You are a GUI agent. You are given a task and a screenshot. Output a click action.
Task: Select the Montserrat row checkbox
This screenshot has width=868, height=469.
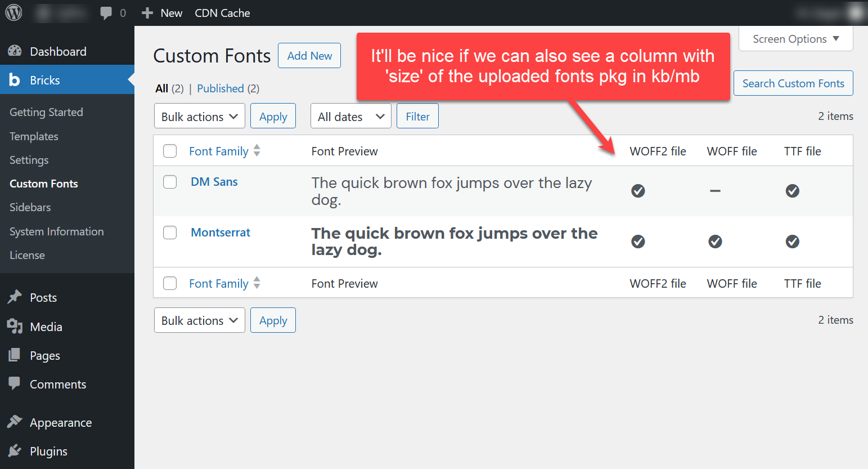coord(170,233)
